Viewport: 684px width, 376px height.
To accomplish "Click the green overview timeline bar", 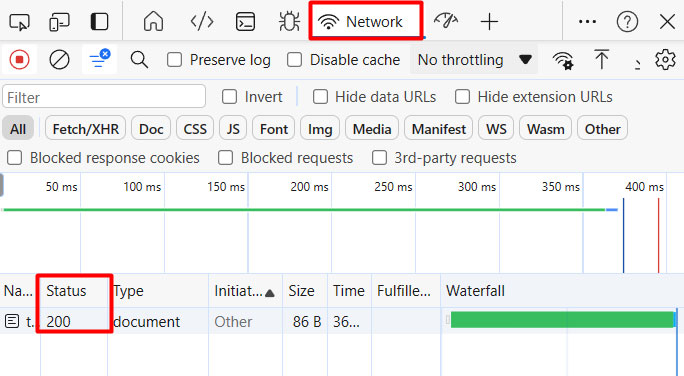I will (304, 210).
